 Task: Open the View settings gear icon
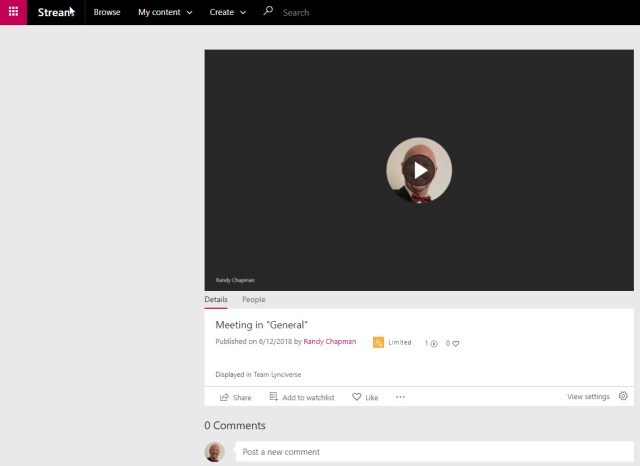(623, 396)
